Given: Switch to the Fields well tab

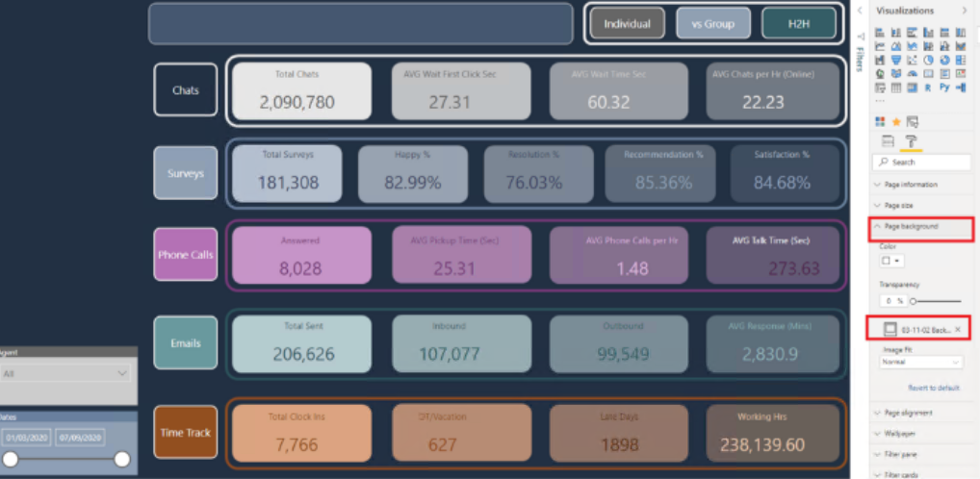Looking at the screenshot, I should 889,141.
